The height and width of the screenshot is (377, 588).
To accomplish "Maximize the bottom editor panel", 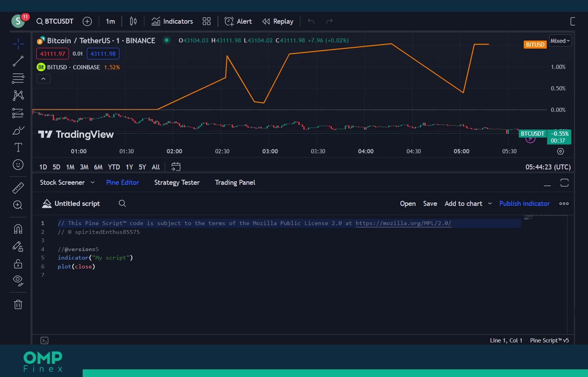I will 564,183.
